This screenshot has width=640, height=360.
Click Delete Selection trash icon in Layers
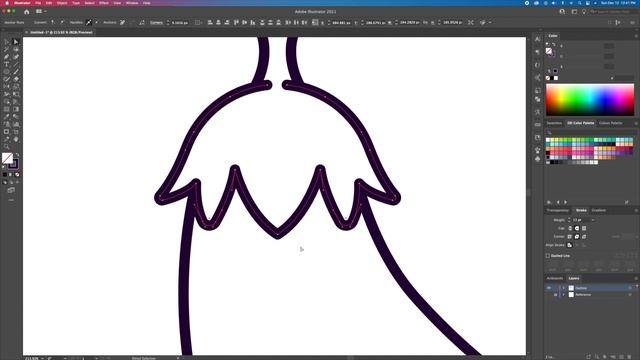[x=630, y=357]
